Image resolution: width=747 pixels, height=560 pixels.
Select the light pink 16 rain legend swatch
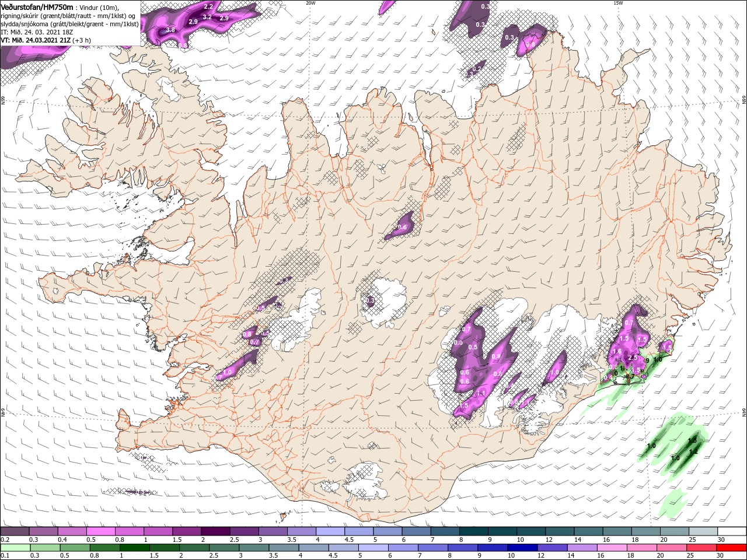[612, 548]
